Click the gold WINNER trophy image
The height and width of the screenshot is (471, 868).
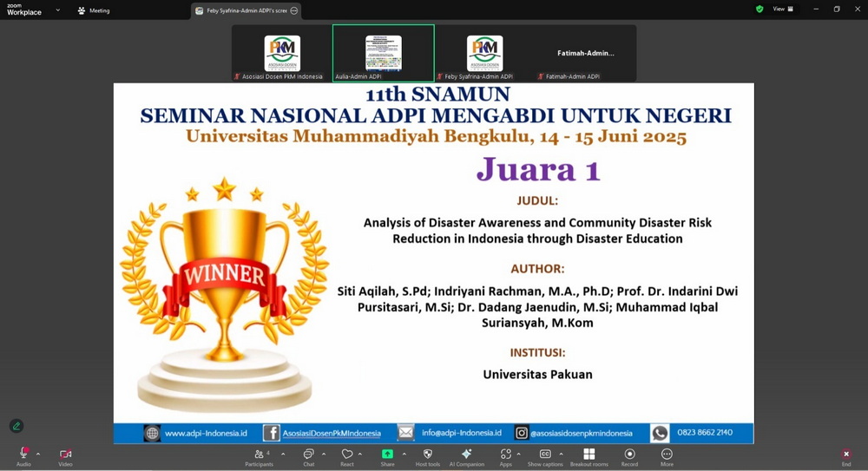pos(224,293)
